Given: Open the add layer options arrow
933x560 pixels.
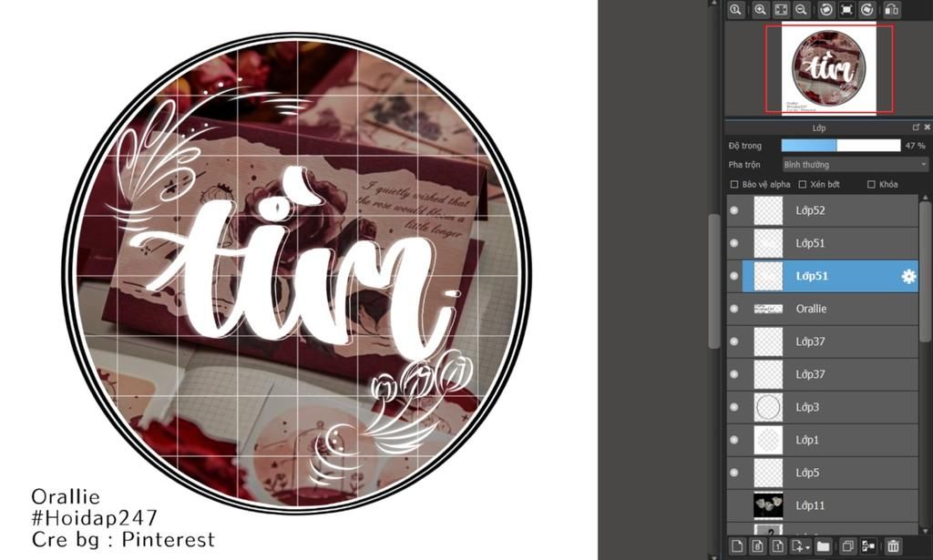Looking at the screenshot, I should [x=807, y=547].
